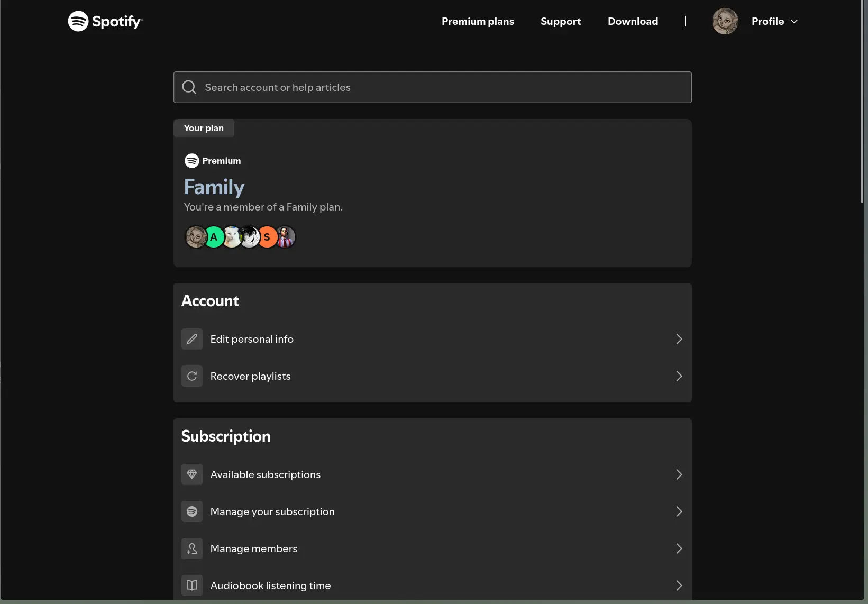Viewport: 868px width, 604px height.
Task: Click the white cat member avatar
Action: pyautogui.click(x=232, y=237)
